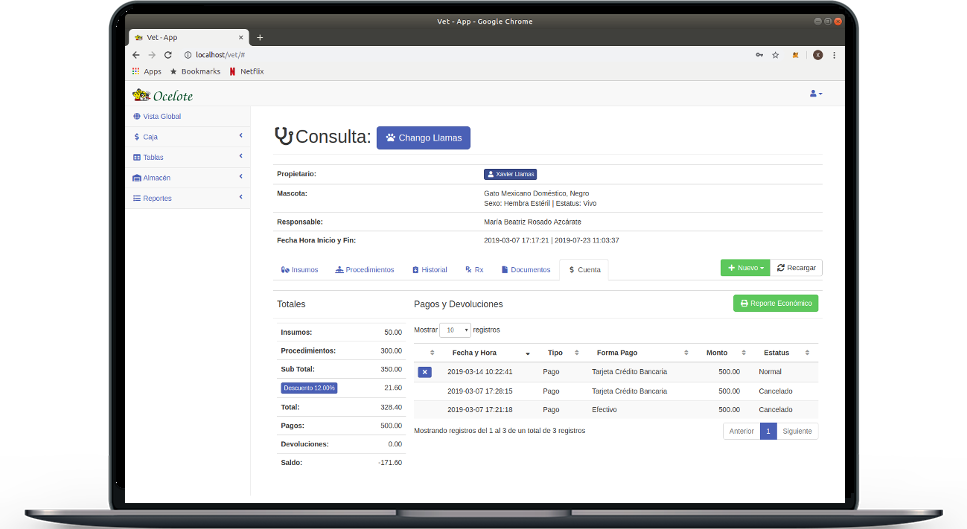Reload the page with Chrome's refresh icon

[x=168, y=55]
